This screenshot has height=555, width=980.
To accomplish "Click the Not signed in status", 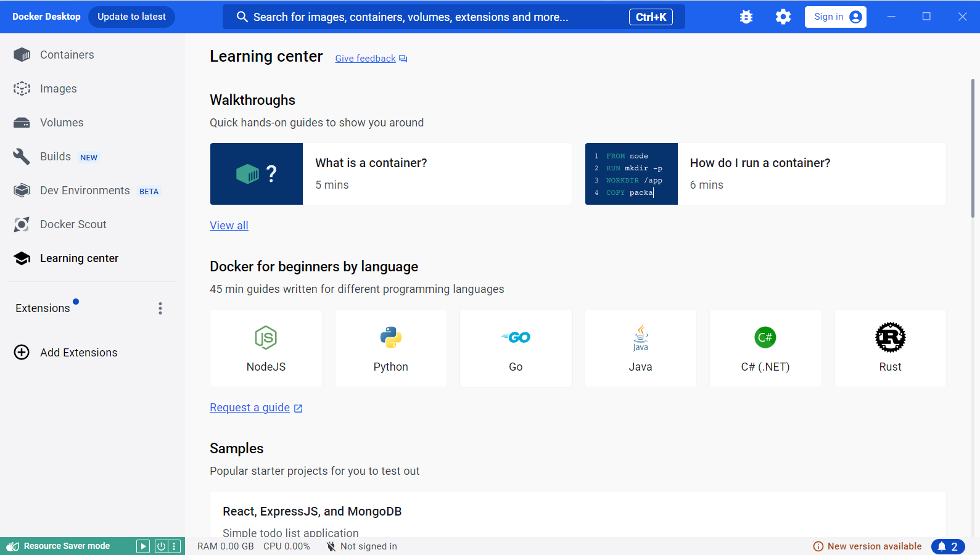I will 362,546.
